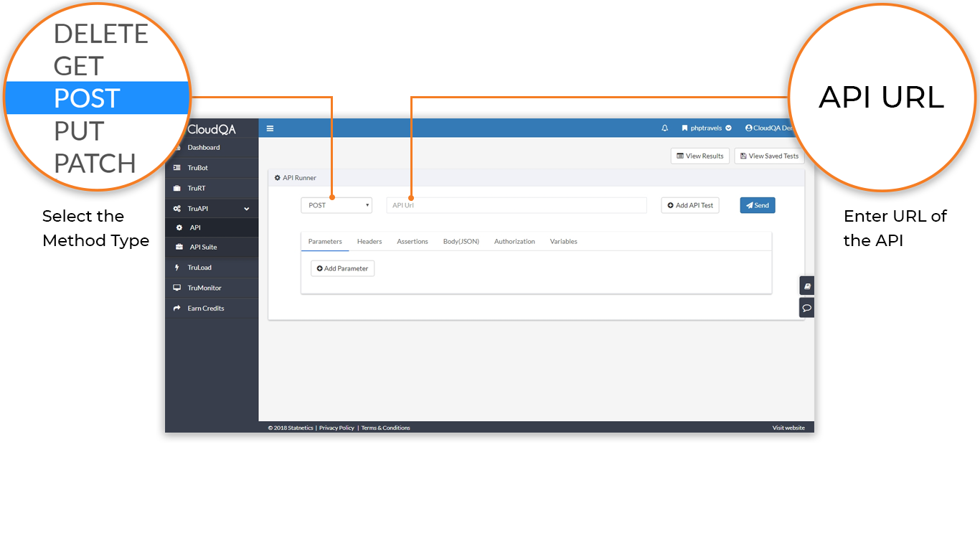This screenshot has width=980, height=551.
Task: Click the TruAPI gears icon
Action: tap(176, 208)
